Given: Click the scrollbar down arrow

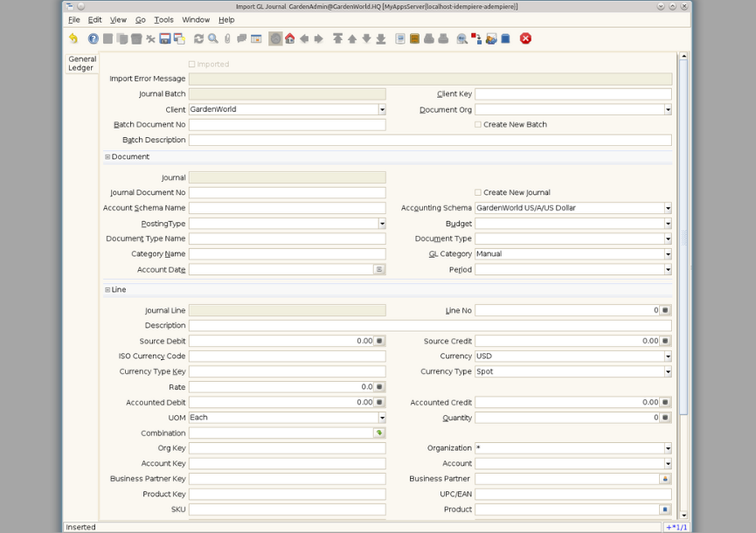Looking at the screenshot, I should 683,516.
